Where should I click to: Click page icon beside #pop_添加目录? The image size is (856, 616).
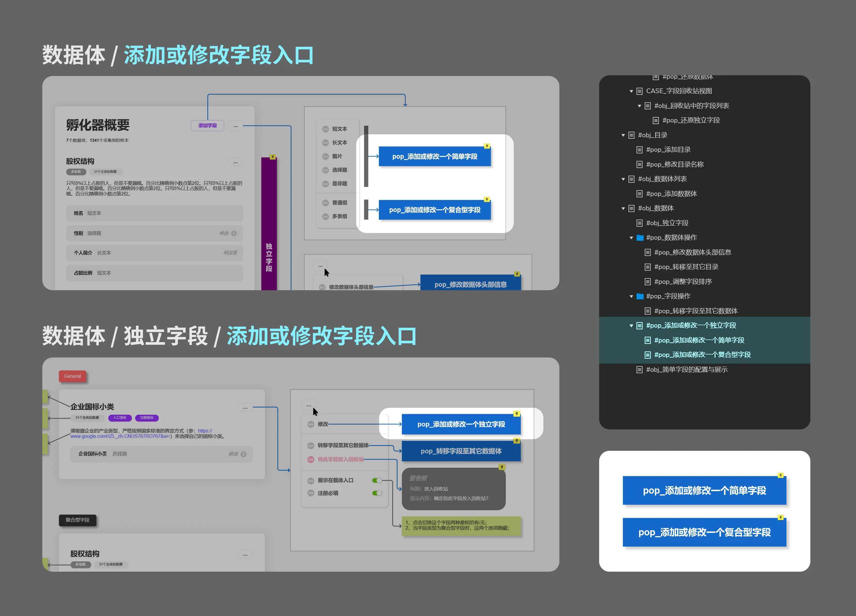639,150
